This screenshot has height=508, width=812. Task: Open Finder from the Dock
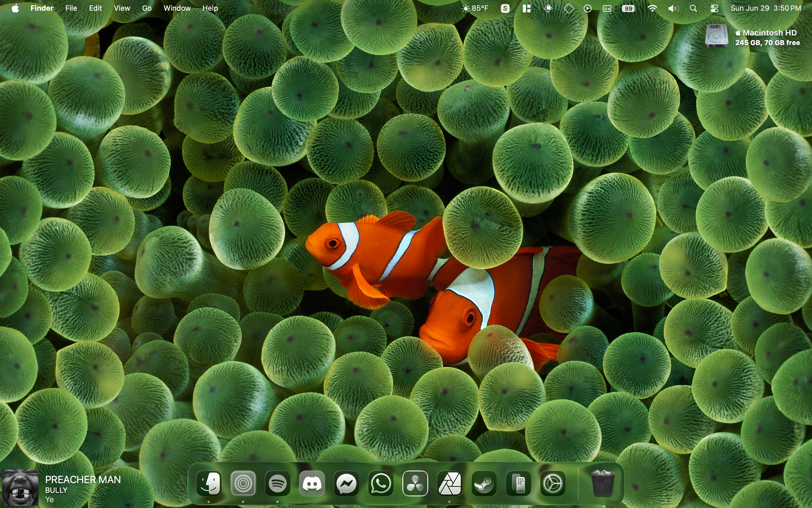(x=209, y=483)
